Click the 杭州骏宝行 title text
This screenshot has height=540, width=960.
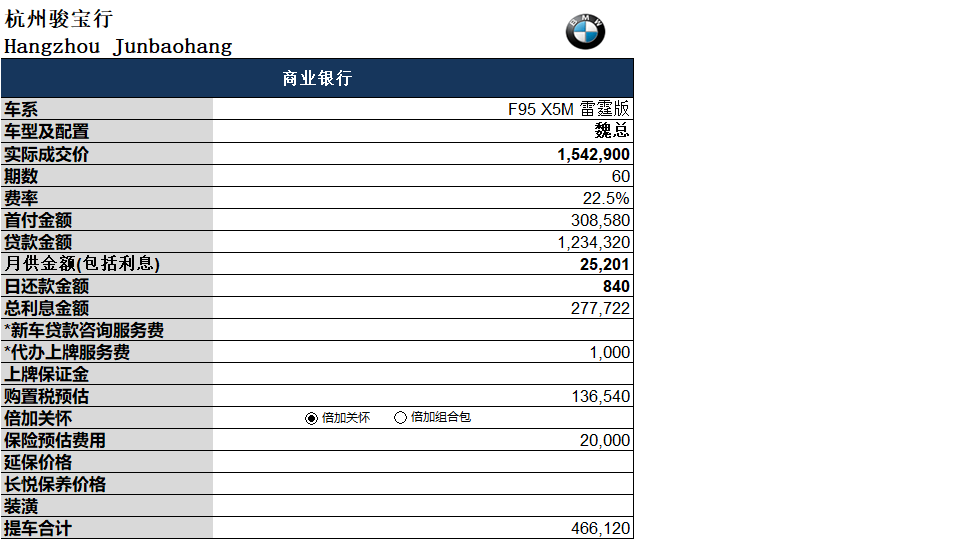click(59, 19)
